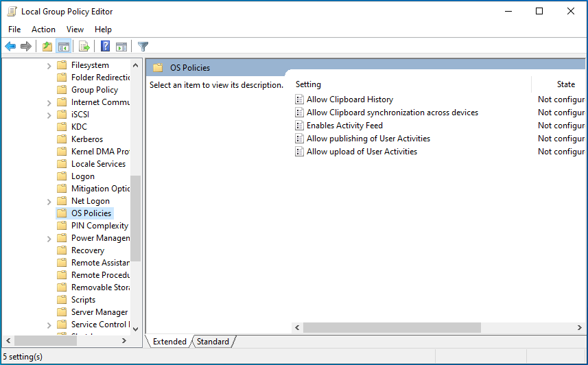Expand the Net Logon tree node
588x365 pixels.
[49, 202]
